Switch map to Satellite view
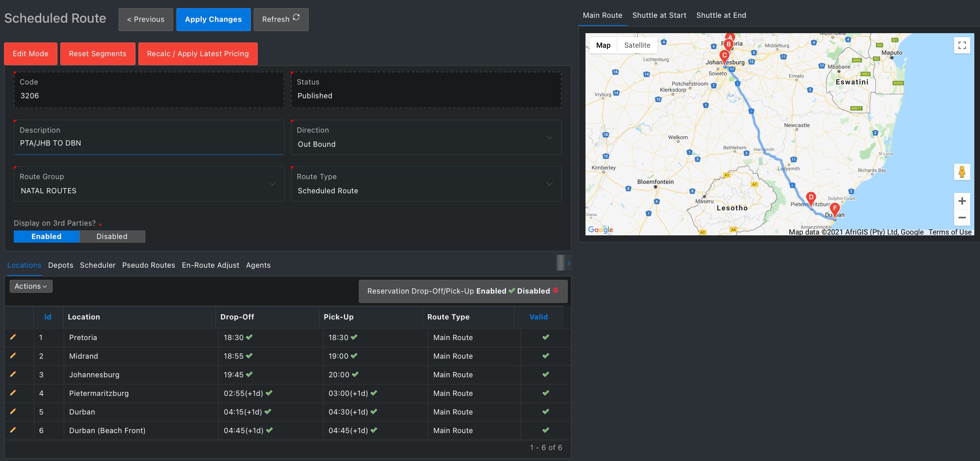This screenshot has width=980, height=461. (x=637, y=45)
